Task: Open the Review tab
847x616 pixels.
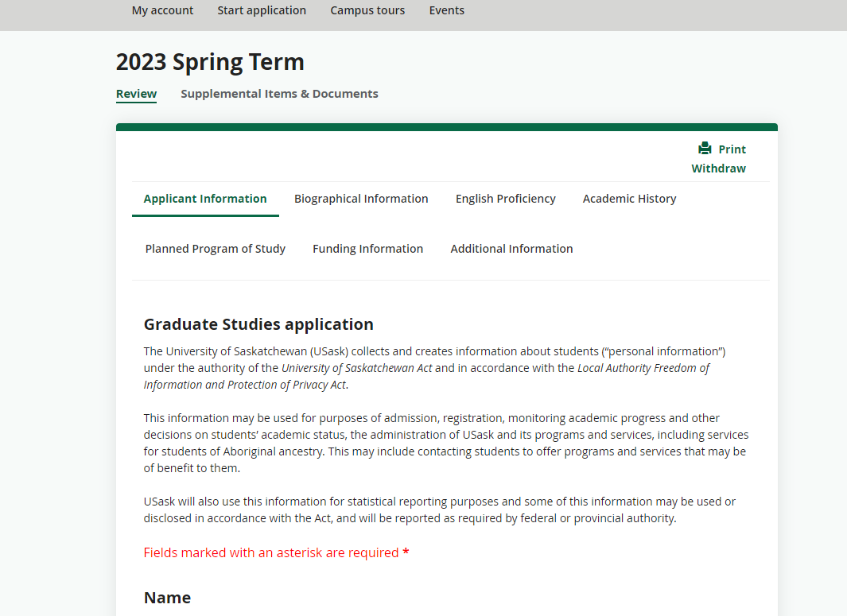Action: [136, 93]
